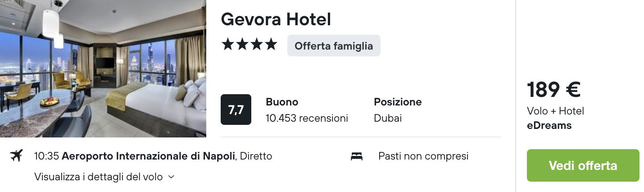Image resolution: width=644 pixels, height=192 pixels.
Task: Click the Posizione heading
Action: point(398,102)
